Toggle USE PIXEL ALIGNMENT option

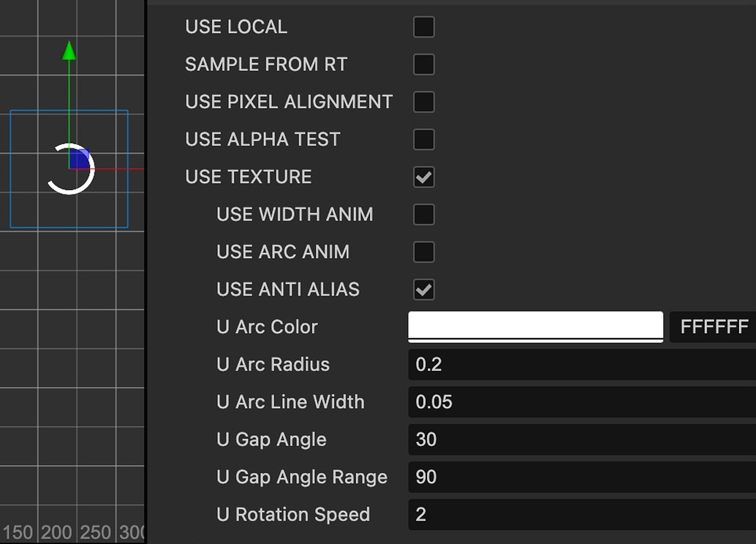click(x=424, y=102)
